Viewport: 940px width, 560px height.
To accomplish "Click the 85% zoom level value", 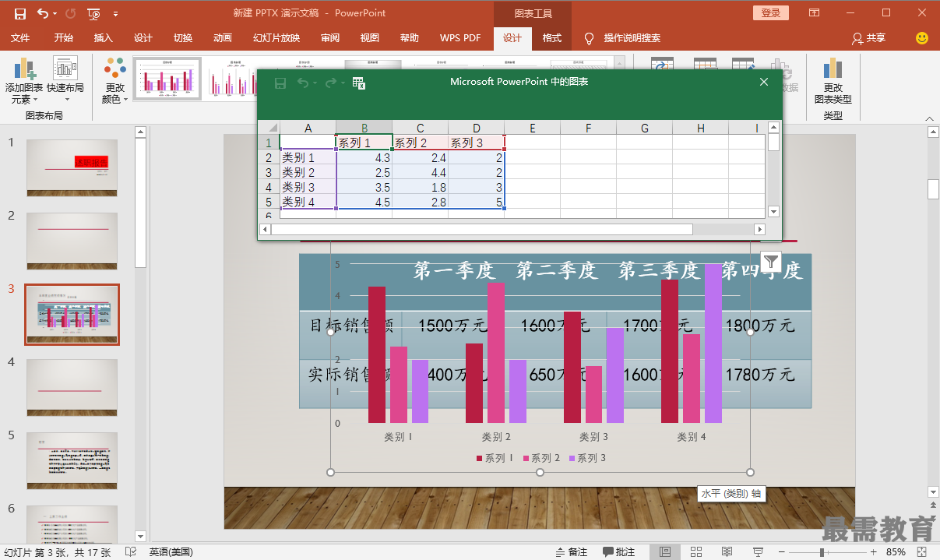I will pyautogui.click(x=896, y=551).
